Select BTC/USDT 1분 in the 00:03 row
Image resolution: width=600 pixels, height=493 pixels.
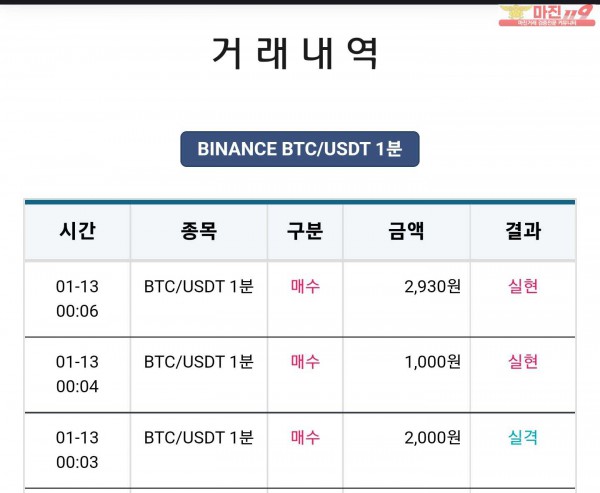click(x=199, y=437)
